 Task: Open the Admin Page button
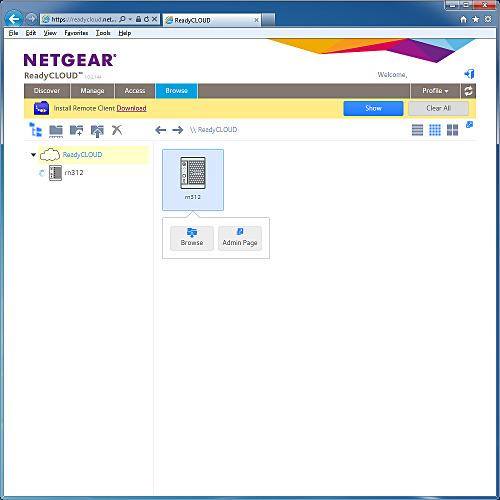pyautogui.click(x=240, y=238)
